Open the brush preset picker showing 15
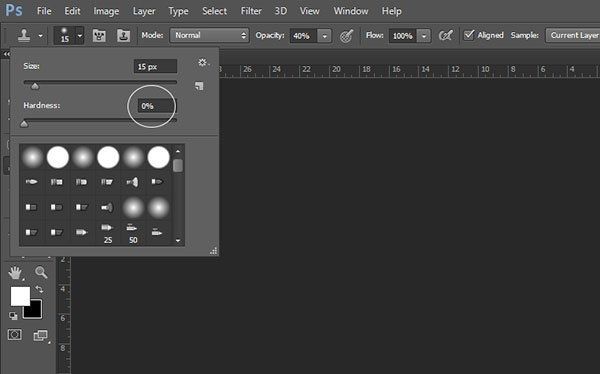600x374 pixels. 68,36
